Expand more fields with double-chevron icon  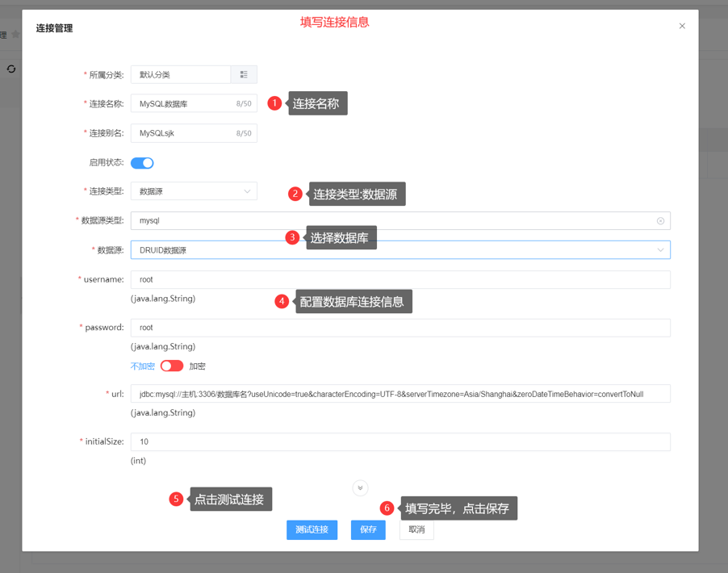[360, 488]
